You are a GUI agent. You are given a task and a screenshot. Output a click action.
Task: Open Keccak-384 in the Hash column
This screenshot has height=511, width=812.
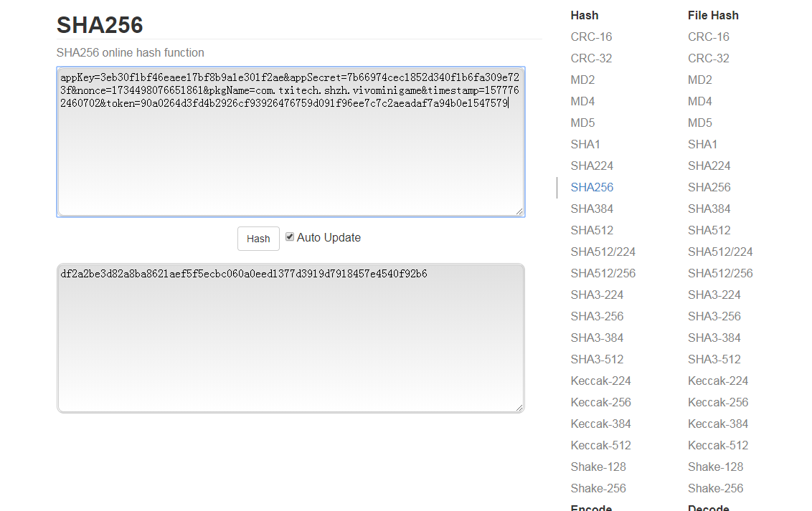point(600,424)
